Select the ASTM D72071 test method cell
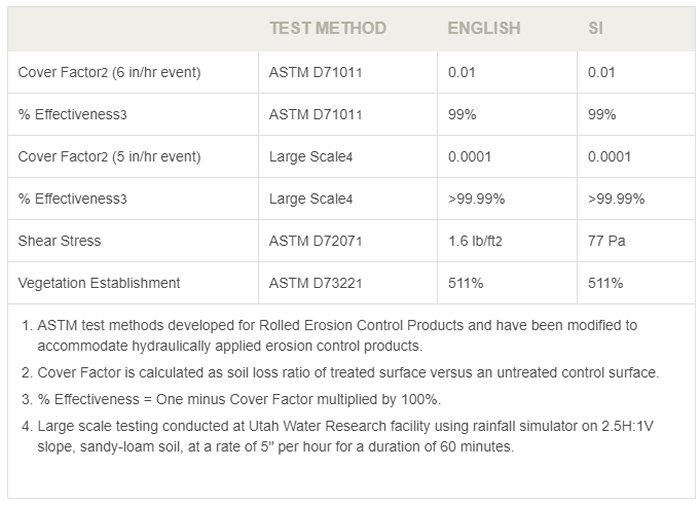Screen dimensions: 700x505 coord(315,241)
